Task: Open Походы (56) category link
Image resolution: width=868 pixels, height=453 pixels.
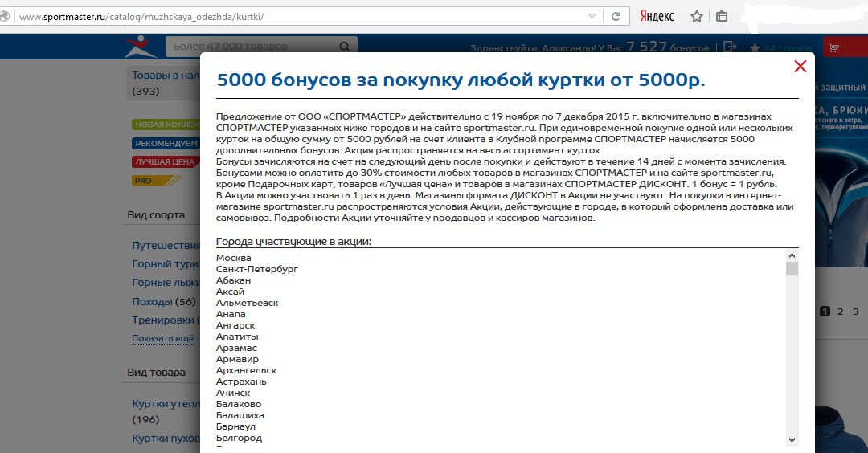Action: 164,301
